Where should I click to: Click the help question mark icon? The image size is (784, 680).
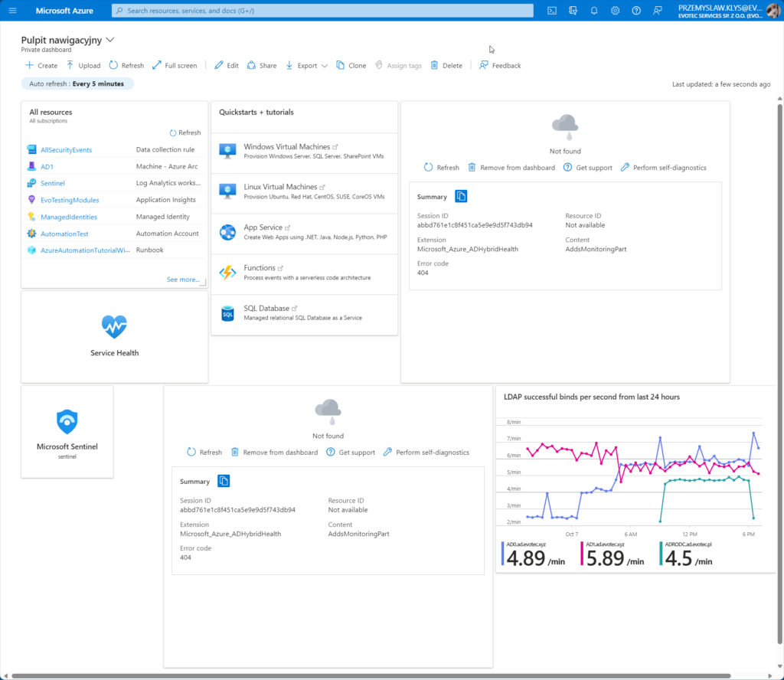636,11
